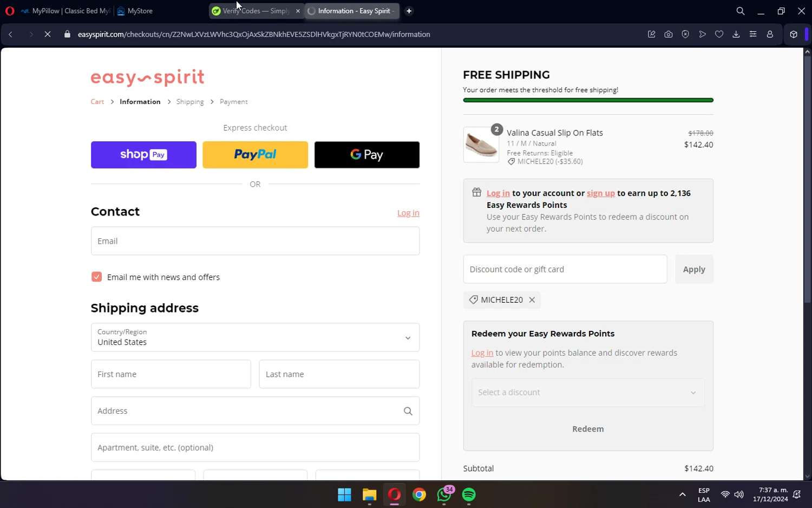Click the edit page icon in toolbar

click(651, 34)
